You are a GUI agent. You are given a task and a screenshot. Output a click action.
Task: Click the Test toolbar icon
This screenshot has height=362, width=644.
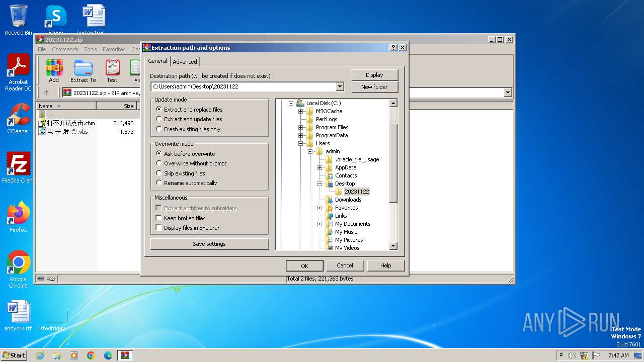point(112,71)
